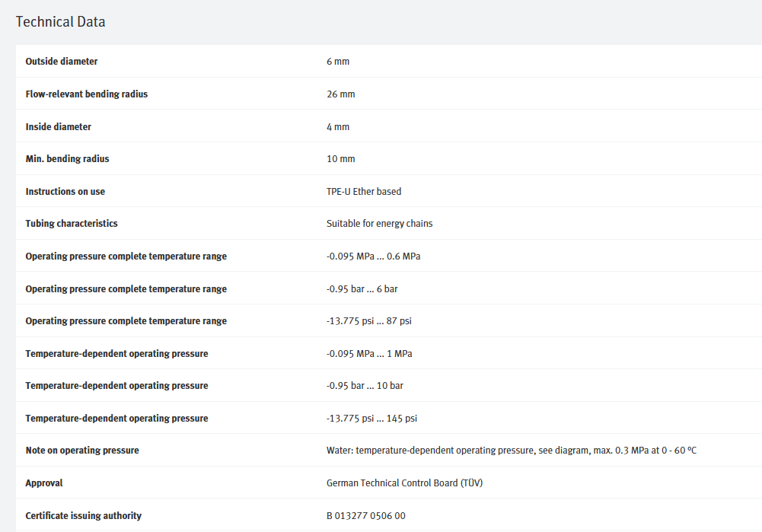Click the Flow-relevant bending radius label

87,94
